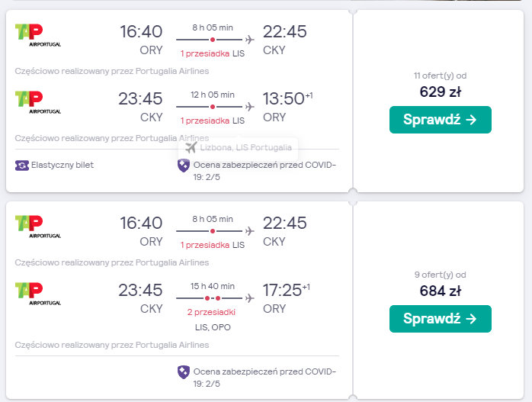Screen dimensions: 532x402
Task: Click the '11 ofert(y) od' text
Action: pyautogui.click(x=440, y=76)
